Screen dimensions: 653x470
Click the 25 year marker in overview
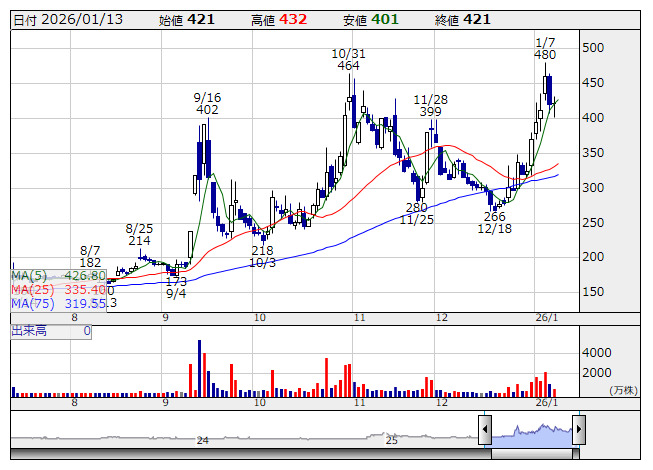[392, 440]
